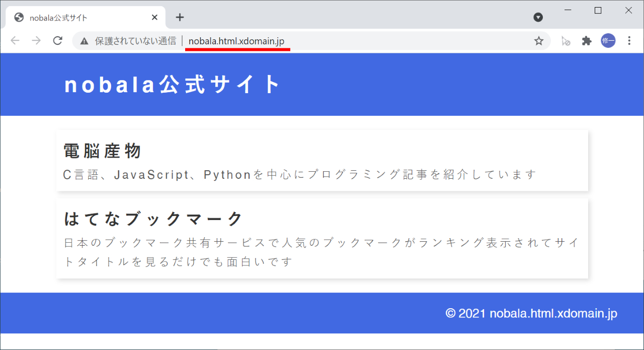
Task: Reload the current page
Action: [x=58, y=41]
